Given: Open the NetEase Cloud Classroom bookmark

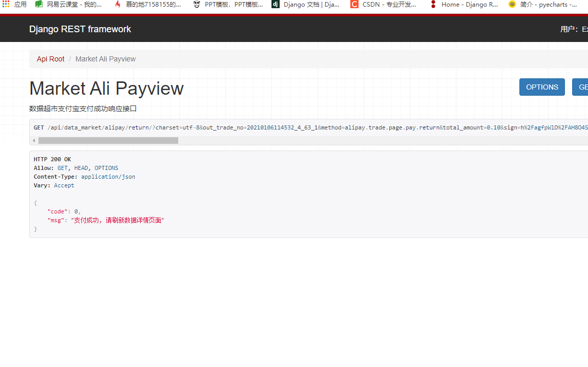Looking at the screenshot, I should [69, 5].
